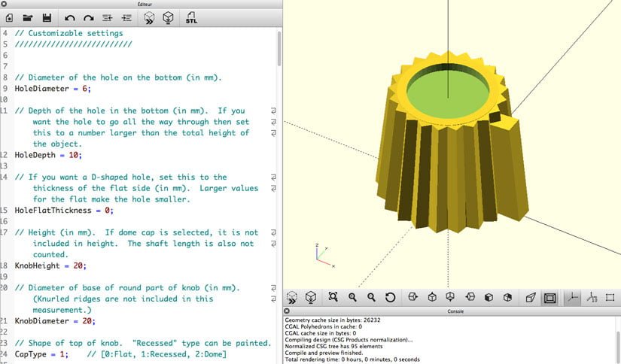Image resolution: width=621 pixels, height=364 pixels.
Task: Redo the last edit
Action: [89, 18]
